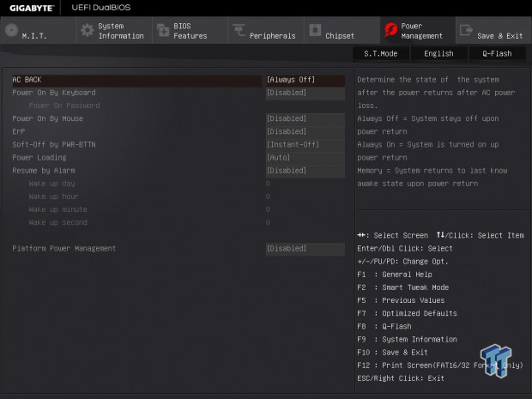Screen dimensions: 532x399
Task: Open the M.I.T. tab
Action: (x=39, y=31)
